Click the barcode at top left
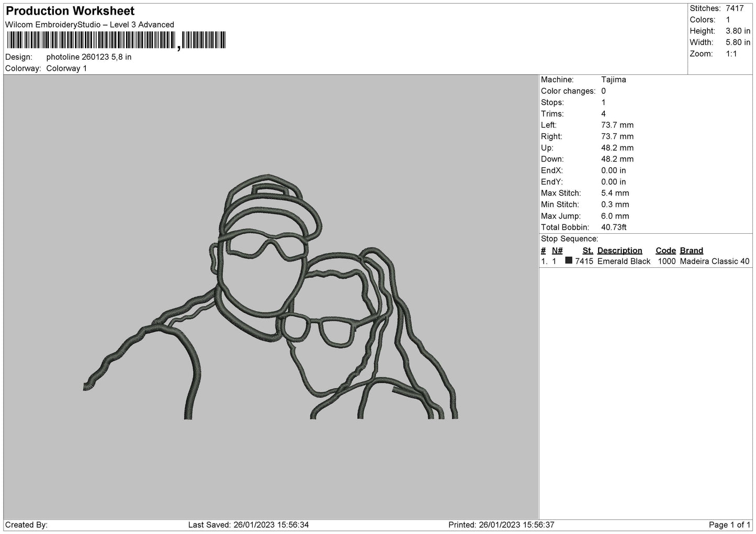This screenshot has height=534, width=756. click(x=116, y=40)
